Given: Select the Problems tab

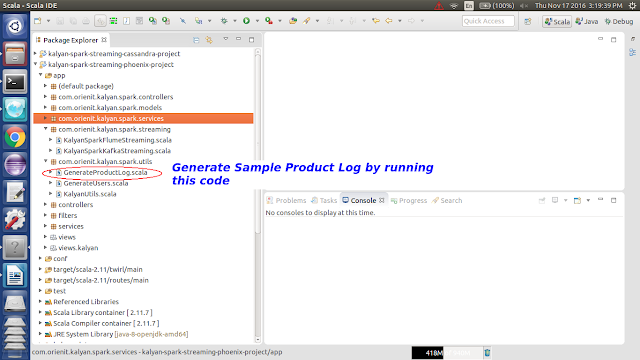Looking at the screenshot, I should [x=286, y=200].
